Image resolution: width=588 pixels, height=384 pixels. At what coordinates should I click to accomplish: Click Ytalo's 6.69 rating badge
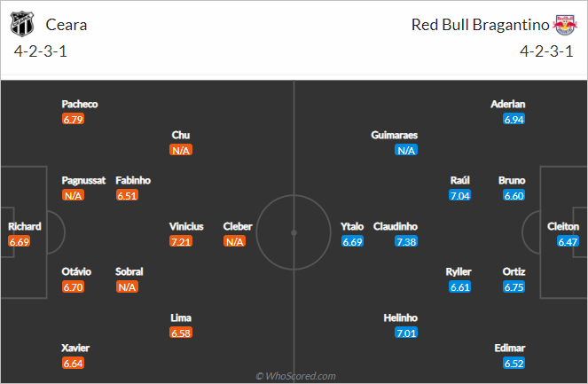coord(352,241)
